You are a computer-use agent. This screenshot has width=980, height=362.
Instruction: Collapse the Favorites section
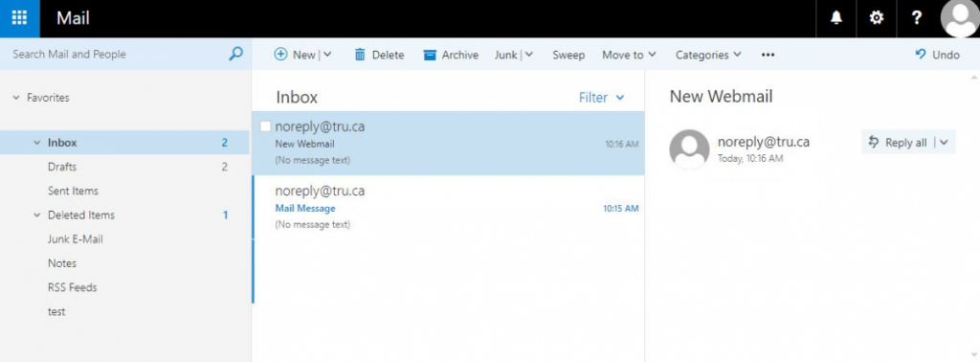tap(16, 98)
